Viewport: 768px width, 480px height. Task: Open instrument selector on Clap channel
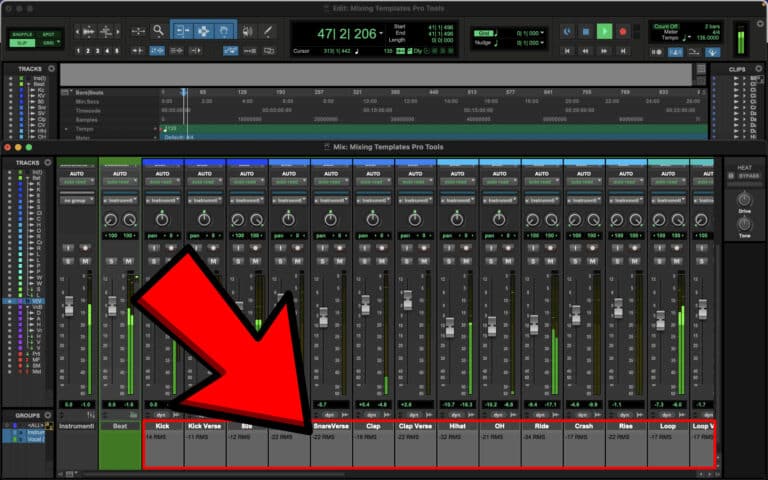pyautogui.click(x=373, y=200)
